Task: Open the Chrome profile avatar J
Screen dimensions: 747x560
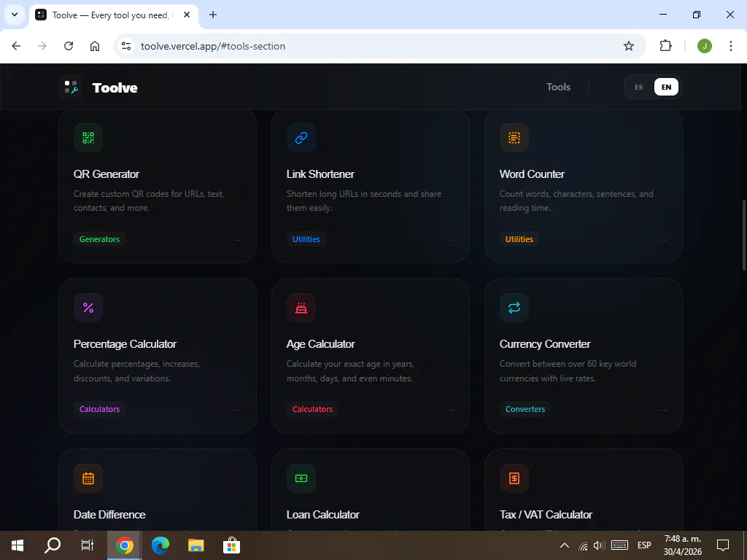Action: coord(705,46)
